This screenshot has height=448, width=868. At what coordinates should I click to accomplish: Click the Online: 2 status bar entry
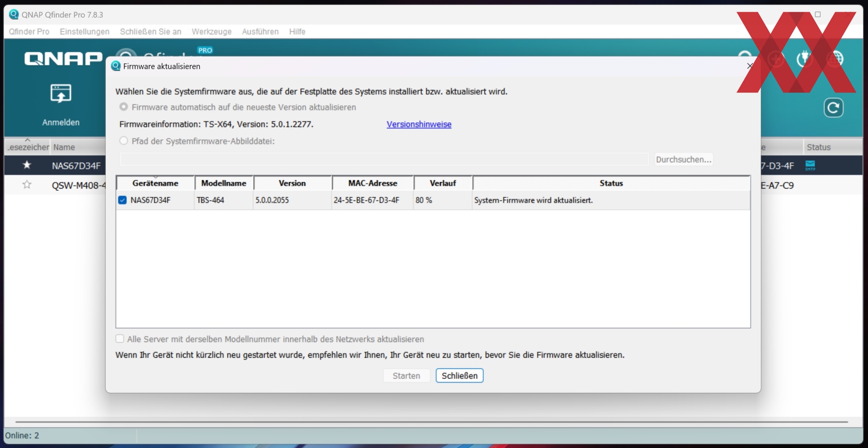pyautogui.click(x=22, y=435)
